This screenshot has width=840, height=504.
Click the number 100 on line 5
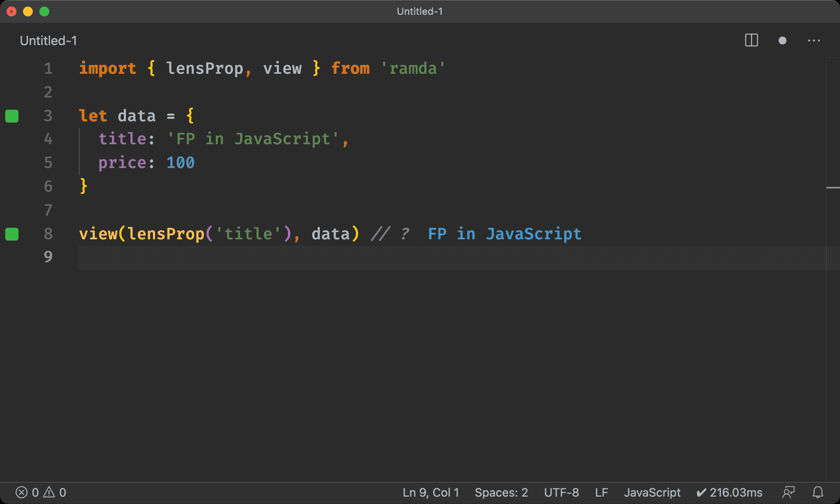[x=180, y=163]
